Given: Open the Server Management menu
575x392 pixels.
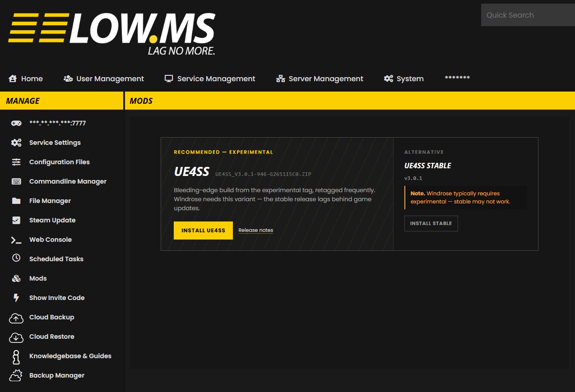Looking at the screenshot, I should (320, 78).
